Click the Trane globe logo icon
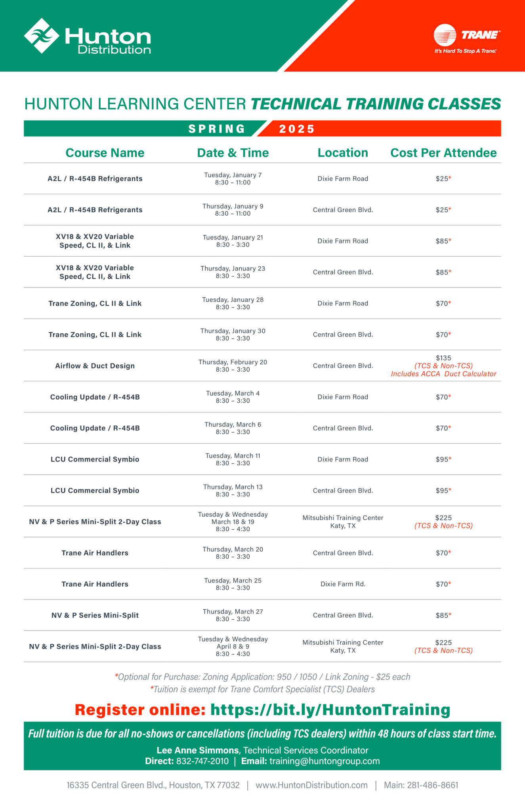The image size is (525, 812). click(x=445, y=35)
